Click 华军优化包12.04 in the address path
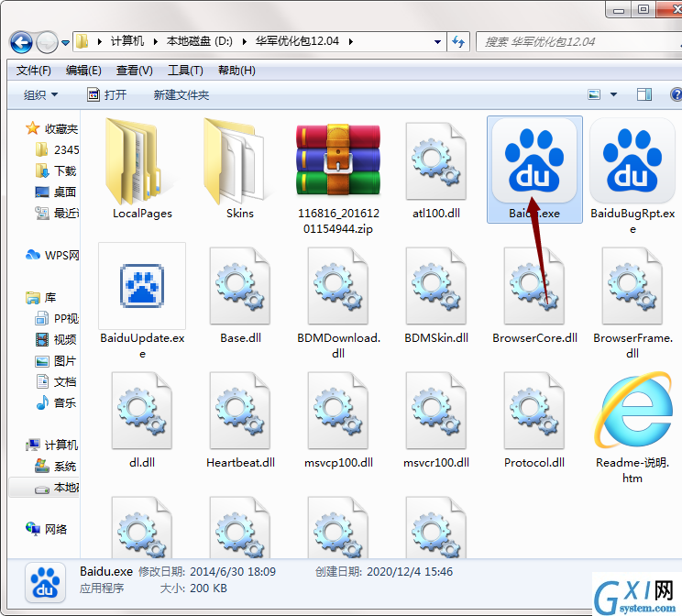 pyautogui.click(x=297, y=41)
